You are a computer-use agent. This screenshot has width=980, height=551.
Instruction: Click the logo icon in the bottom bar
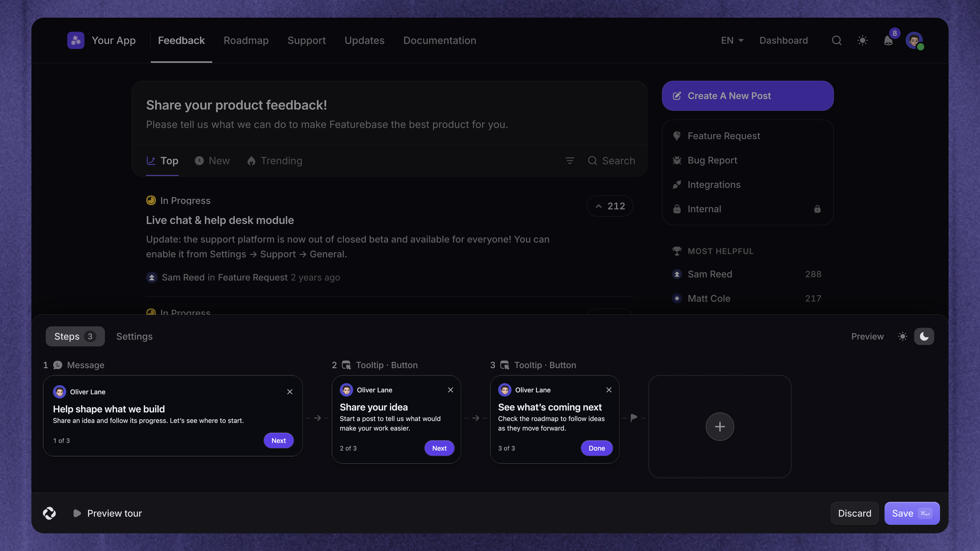coord(49,513)
